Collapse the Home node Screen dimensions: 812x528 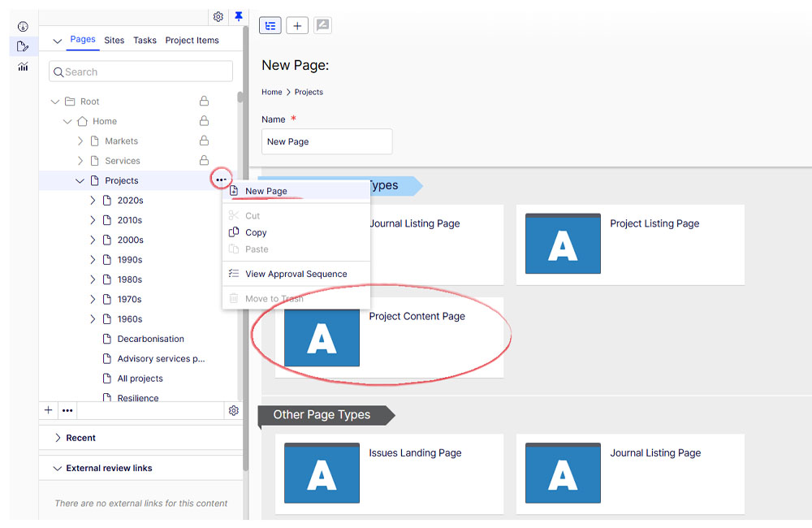click(67, 121)
